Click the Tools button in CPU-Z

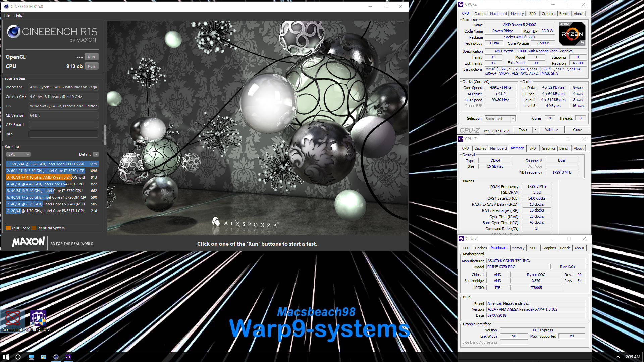[523, 130]
